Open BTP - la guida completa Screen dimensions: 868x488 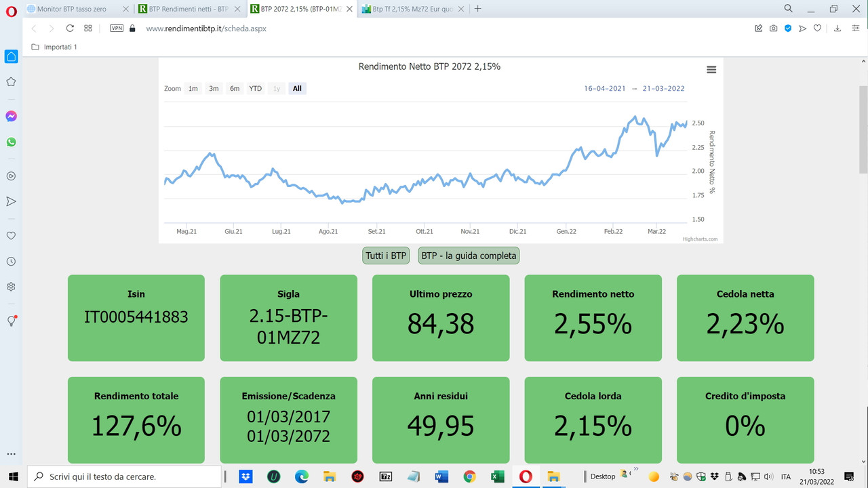coord(468,256)
